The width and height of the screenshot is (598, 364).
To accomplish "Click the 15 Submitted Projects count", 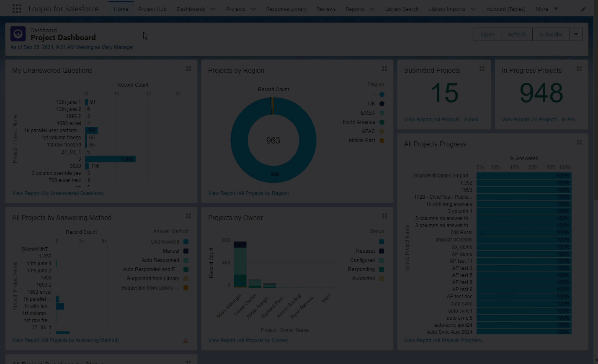I will 445,93.
